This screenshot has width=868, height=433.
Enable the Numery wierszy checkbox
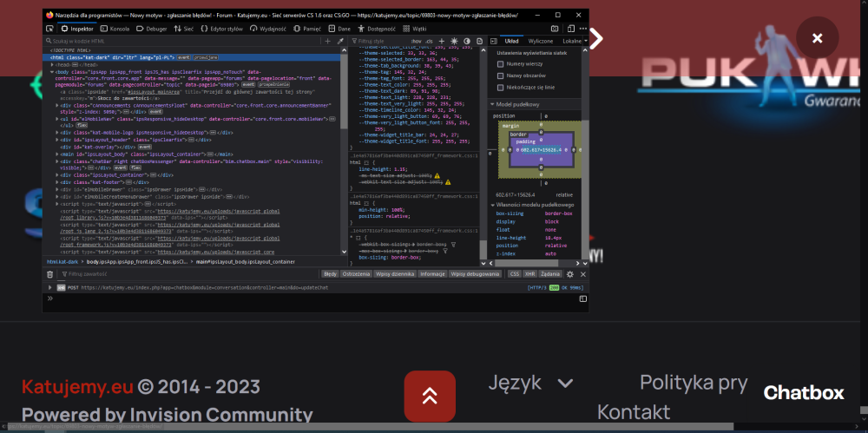[x=501, y=64]
